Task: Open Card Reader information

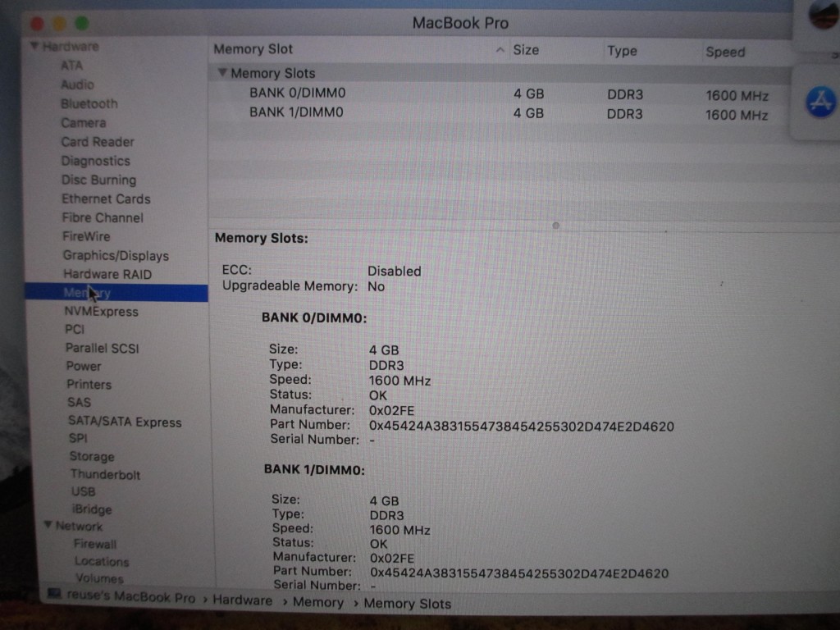Action: [x=98, y=142]
